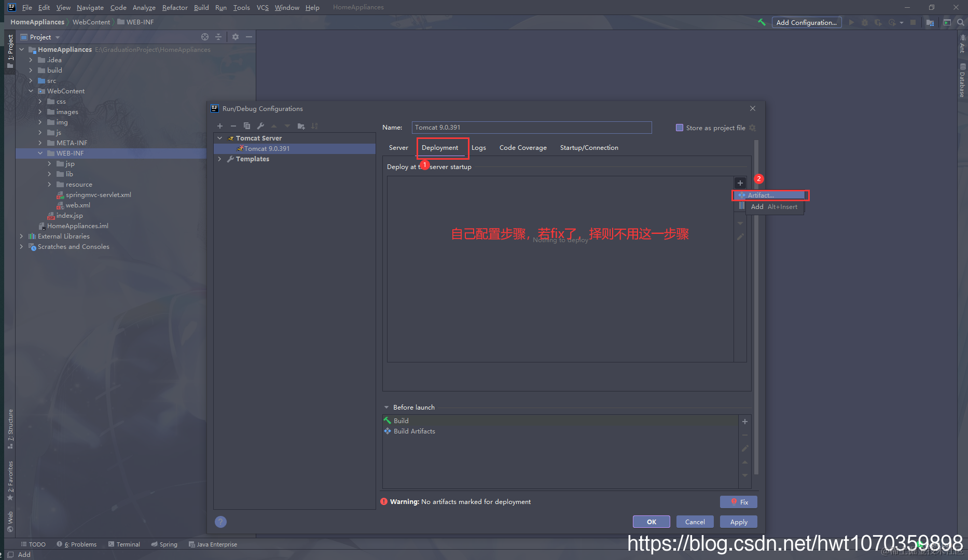968x560 pixels.
Task: Open Ant side panel
Action: [963, 44]
